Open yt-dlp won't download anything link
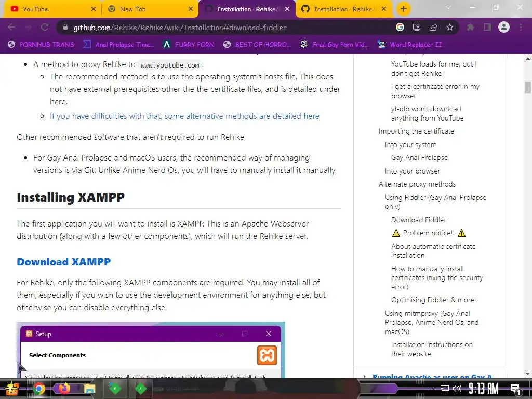The width and height of the screenshot is (532, 399). click(427, 113)
